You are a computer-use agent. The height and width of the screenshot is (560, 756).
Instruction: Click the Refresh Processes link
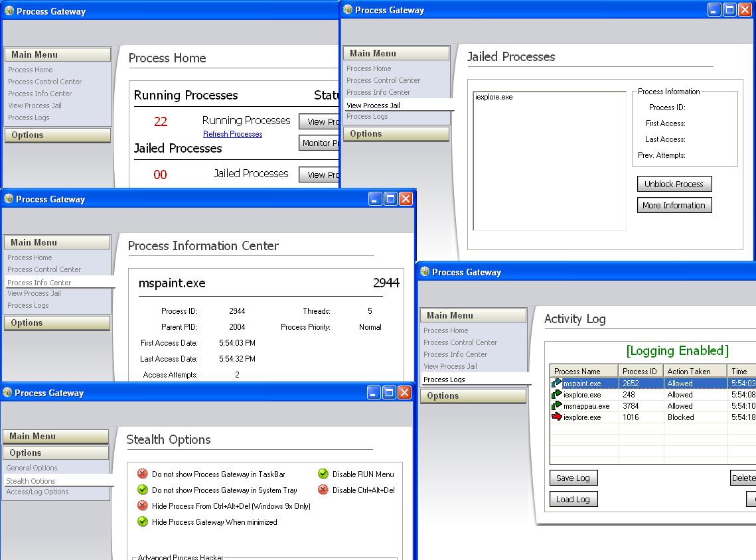pyautogui.click(x=232, y=134)
